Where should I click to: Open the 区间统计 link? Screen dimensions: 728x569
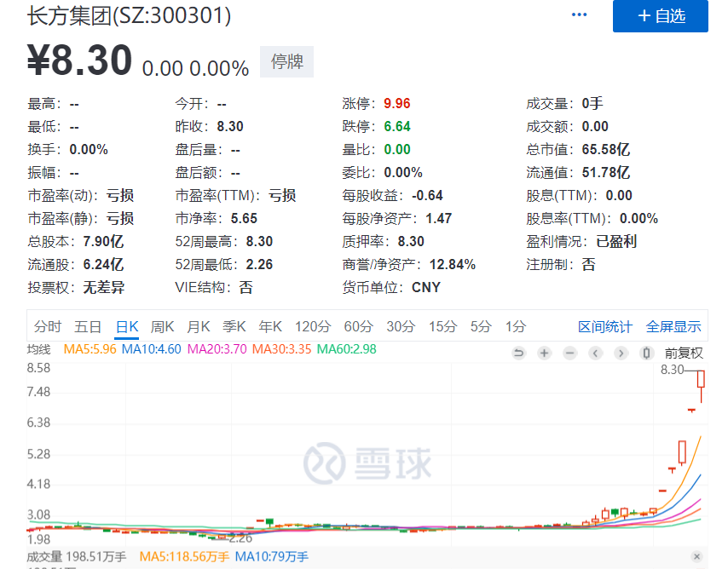pyautogui.click(x=605, y=327)
